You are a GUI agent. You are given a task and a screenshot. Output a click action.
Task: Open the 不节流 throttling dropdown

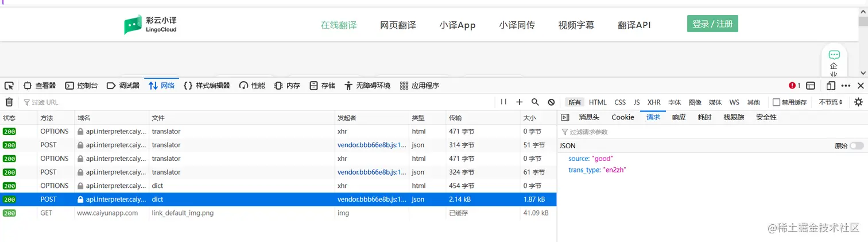831,102
